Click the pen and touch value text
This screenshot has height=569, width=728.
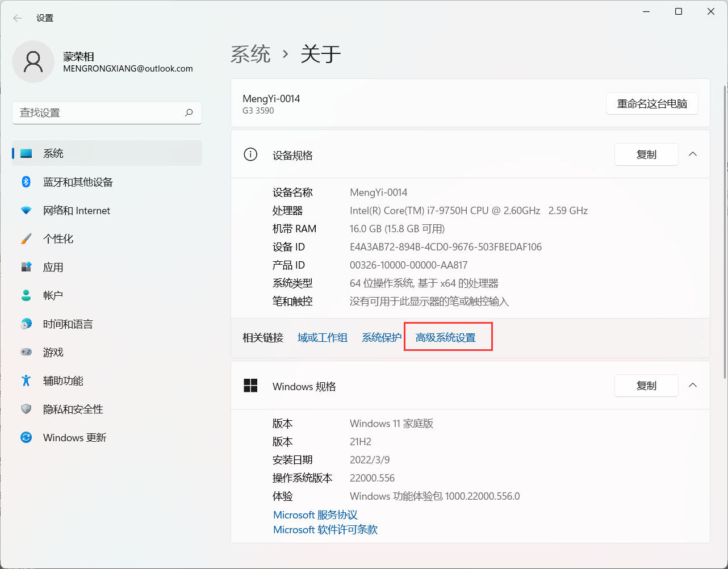click(x=429, y=301)
